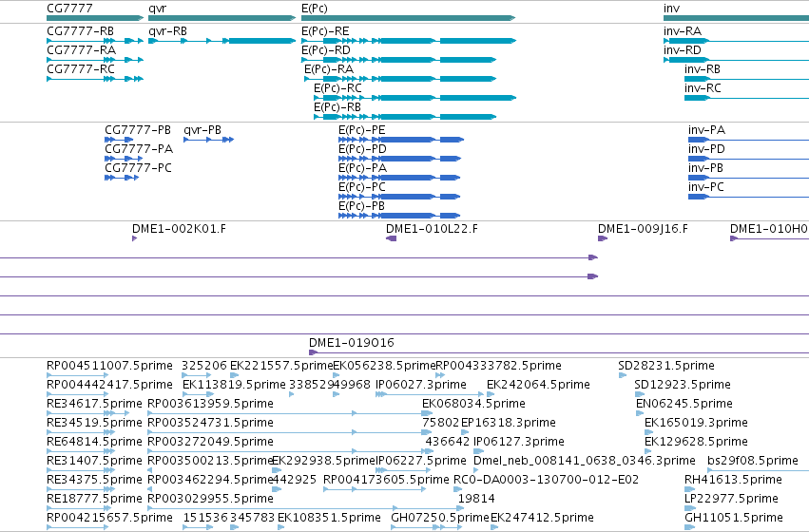Click the inv gene label

(x=671, y=9)
